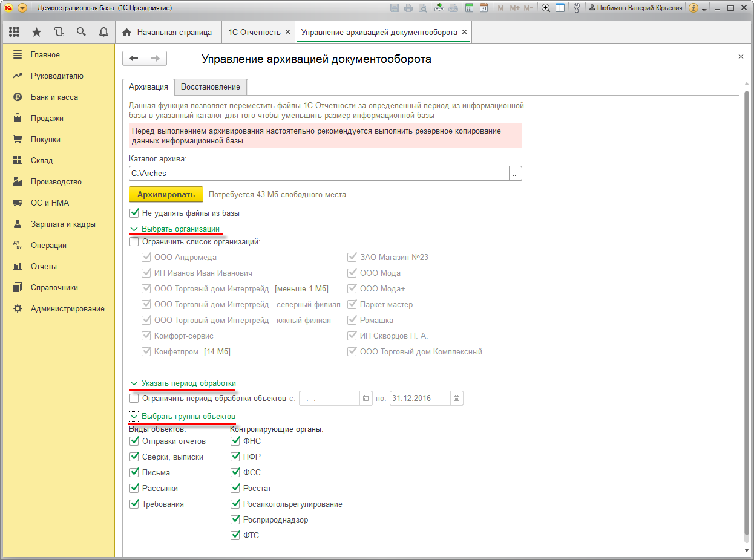Uncheck the 'Росстат' checkbox
Image resolution: width=754 pixels, height=560 pixels.
[x=235, y=488]
